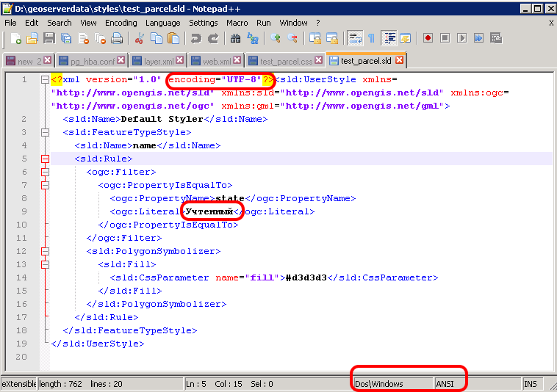Collapse ogc:Filter fold on line 6
557x392 pixels.
[x=45, y=172]
